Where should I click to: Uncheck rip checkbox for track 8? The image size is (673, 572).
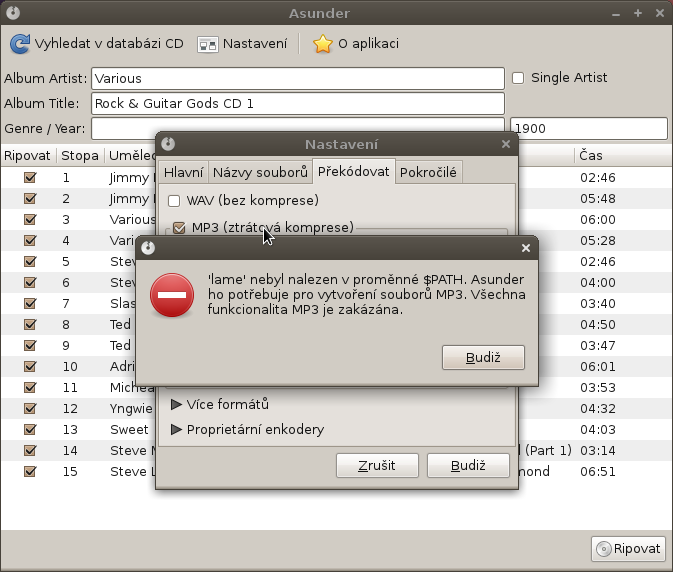coord(30,324)
